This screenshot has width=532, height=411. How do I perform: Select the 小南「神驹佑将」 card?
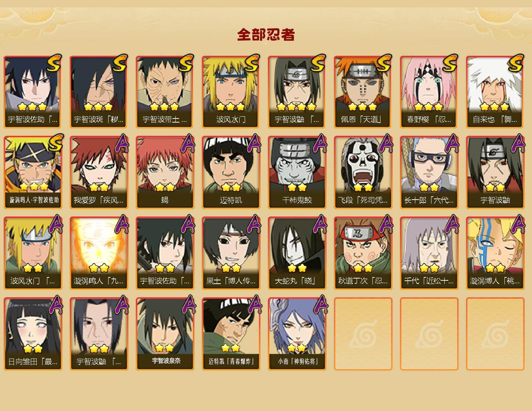click(x=297, y=334)
